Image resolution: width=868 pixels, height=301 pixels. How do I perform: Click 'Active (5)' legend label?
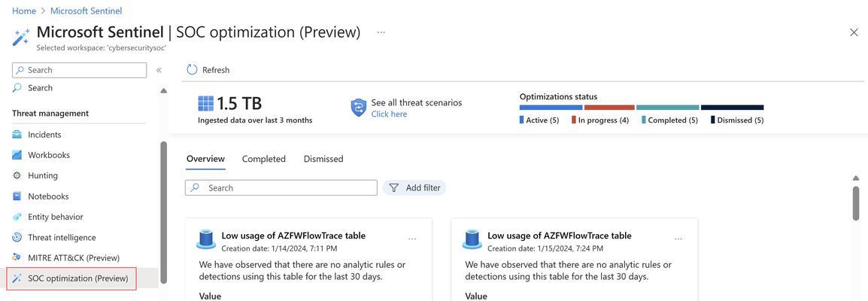[x=542, y=120]
